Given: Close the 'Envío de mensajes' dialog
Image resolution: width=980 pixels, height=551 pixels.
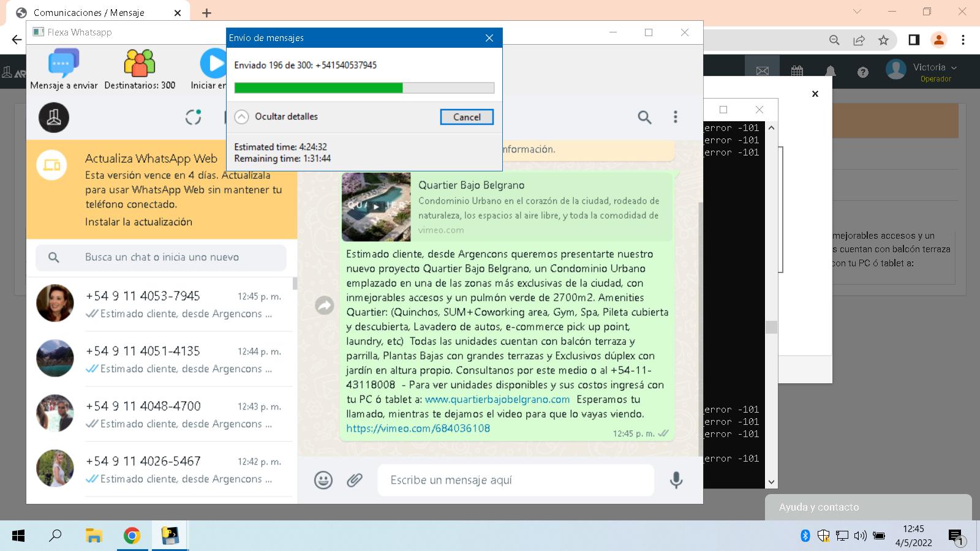Looking at the screenshot, I should [x=489, y=38].
